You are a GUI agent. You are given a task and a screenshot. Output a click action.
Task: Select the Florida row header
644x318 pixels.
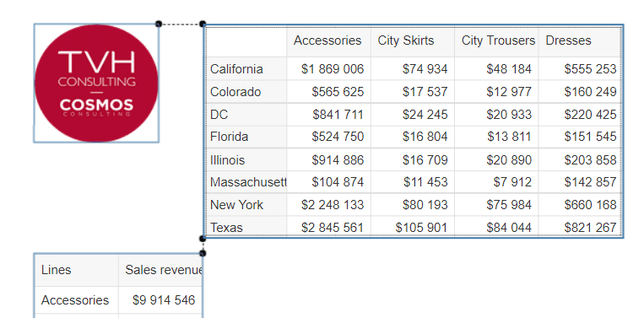click(x=246, y=137)
